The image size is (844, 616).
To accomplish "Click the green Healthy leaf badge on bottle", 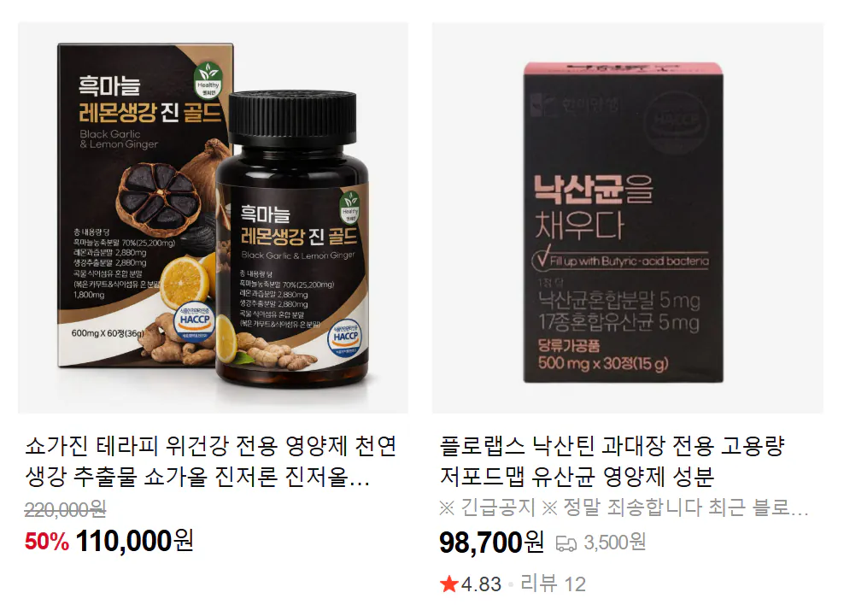I will (x=349, y=208).
